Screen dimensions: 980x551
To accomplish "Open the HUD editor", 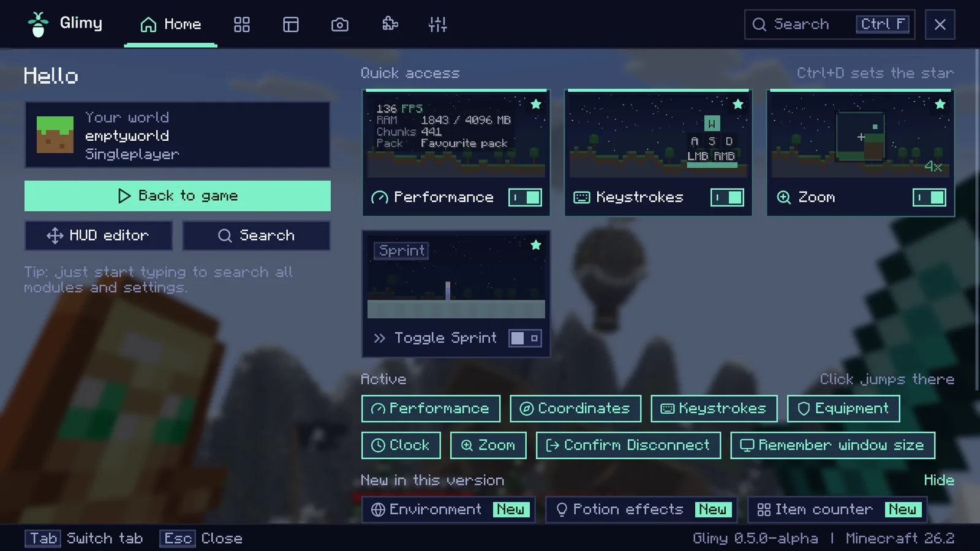I will pyautogui.click(x=99, y=236).
